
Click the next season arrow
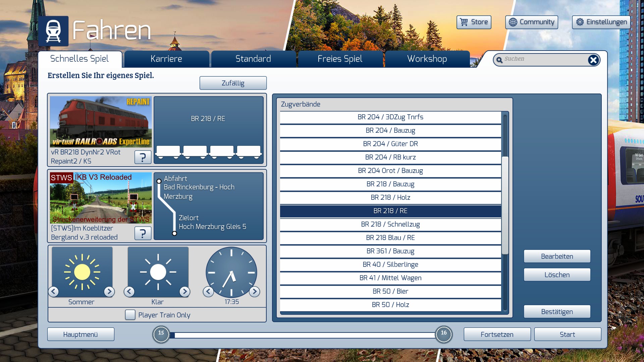[109, 292]
